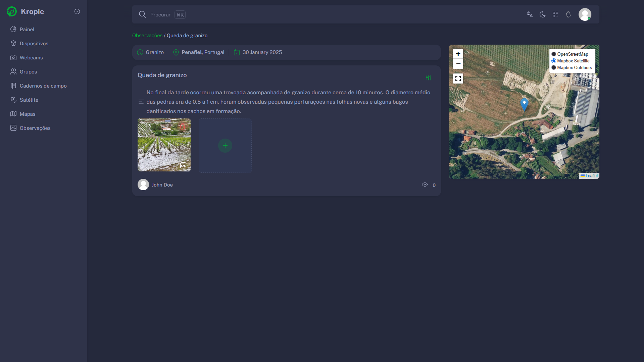Click the language translation icon
This screenshot has height=362, width=644.
[530, 14]
